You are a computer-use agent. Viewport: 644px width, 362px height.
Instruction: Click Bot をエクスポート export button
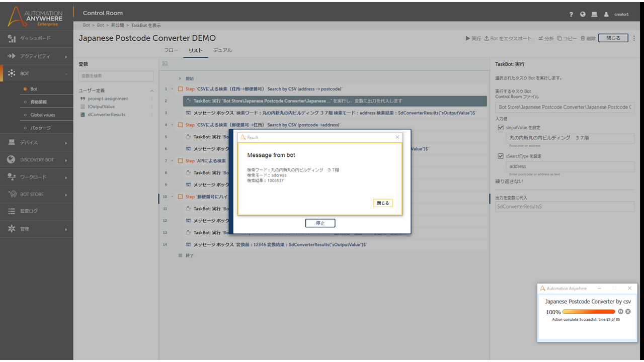510,38
